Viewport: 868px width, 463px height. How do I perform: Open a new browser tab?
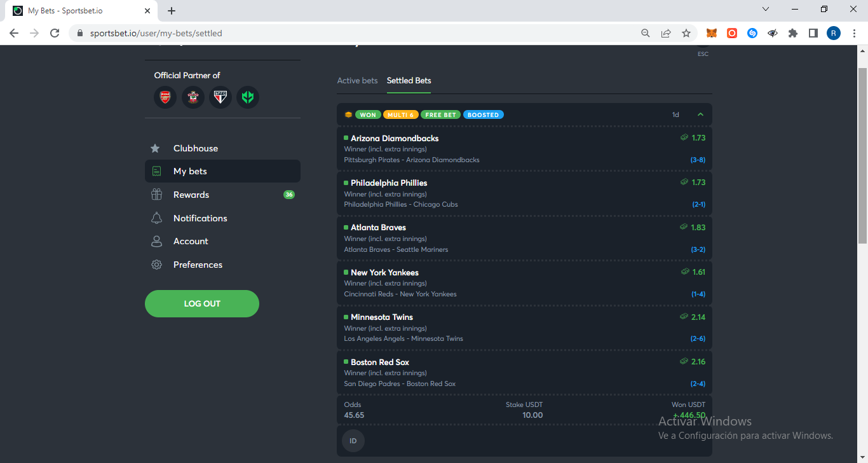(x=172, y=11)
